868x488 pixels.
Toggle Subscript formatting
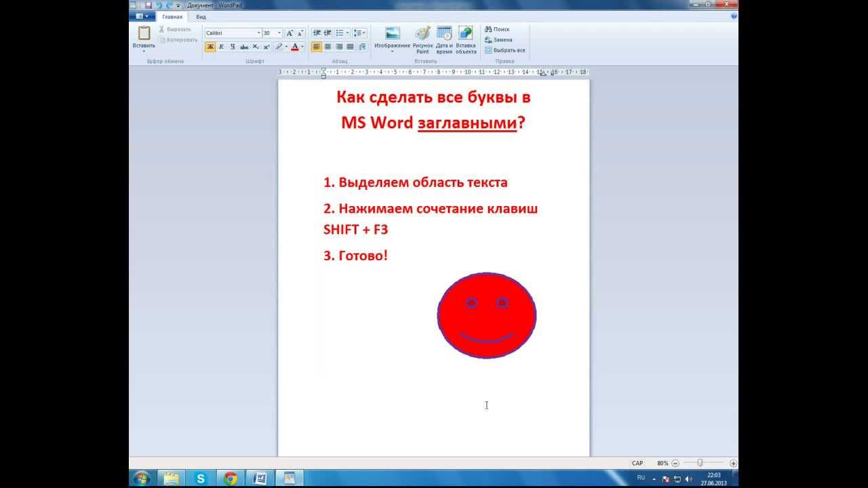255,47
